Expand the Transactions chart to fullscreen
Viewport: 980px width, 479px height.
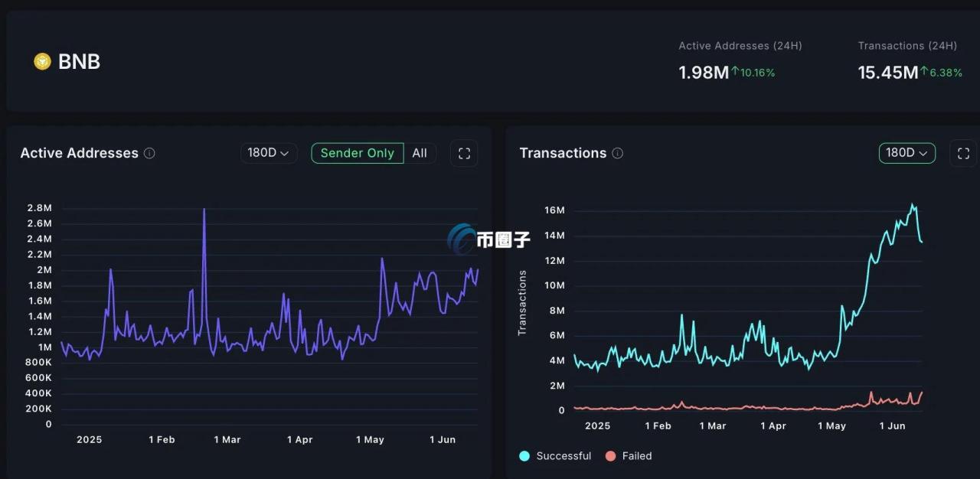point(964,153)
